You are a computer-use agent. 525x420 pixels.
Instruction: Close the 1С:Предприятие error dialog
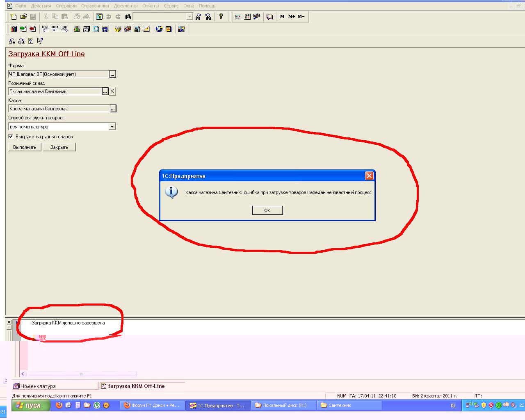coord(369,176)
